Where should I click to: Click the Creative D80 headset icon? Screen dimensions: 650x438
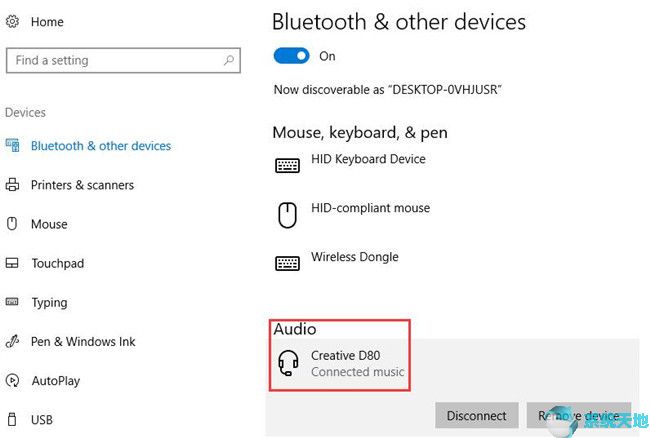(x=288, y=364)
